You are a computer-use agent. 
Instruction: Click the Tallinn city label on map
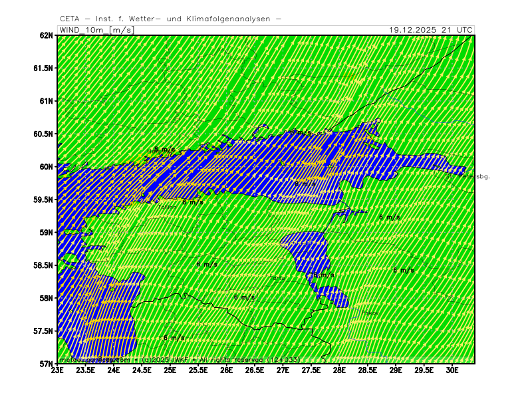[x=167, y=207]
